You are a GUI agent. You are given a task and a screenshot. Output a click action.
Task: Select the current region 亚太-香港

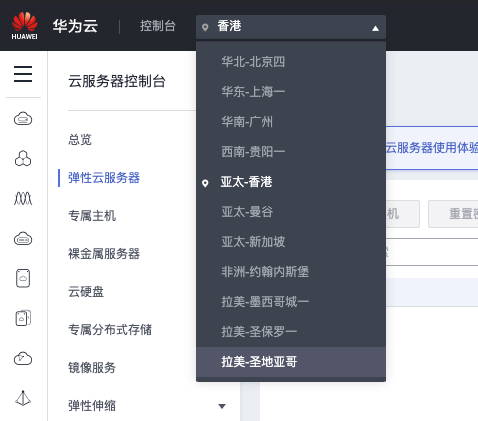point(291,182)
